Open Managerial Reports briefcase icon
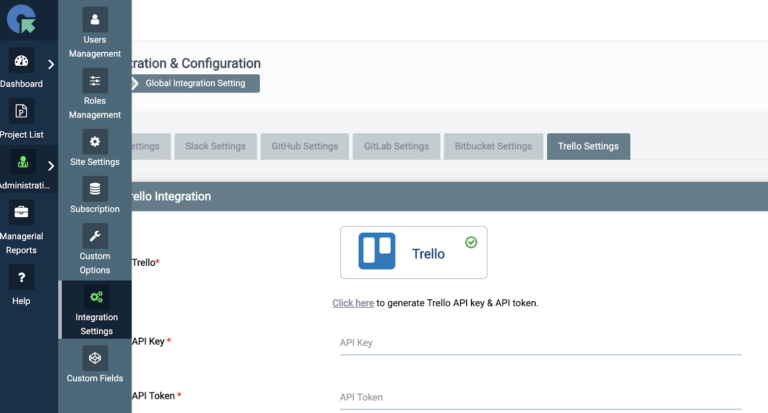Image resolution: width=768 pixels, height=413 pixels. click(22, 212)
